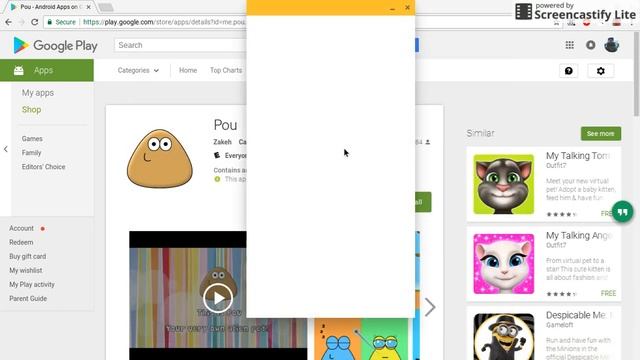Screen dimensions: 640x360
Task: Open Parent Guide link
Action: tap(28, 298)
